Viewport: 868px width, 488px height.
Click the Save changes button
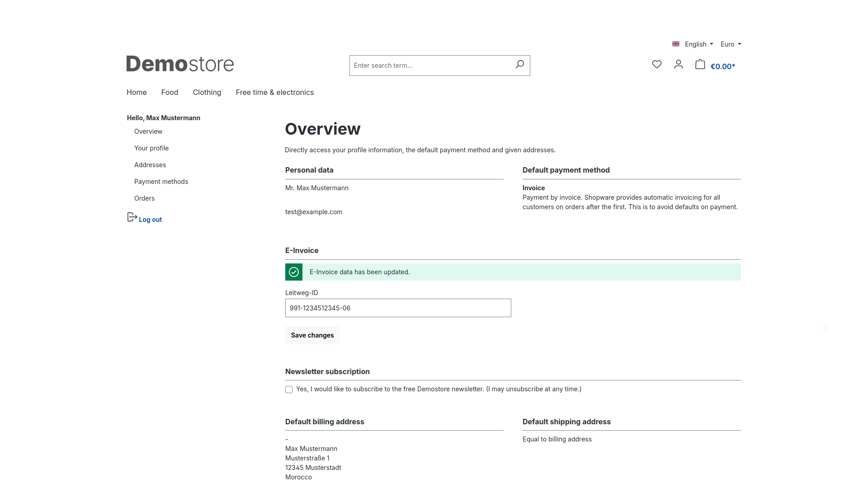click(312, 335)
